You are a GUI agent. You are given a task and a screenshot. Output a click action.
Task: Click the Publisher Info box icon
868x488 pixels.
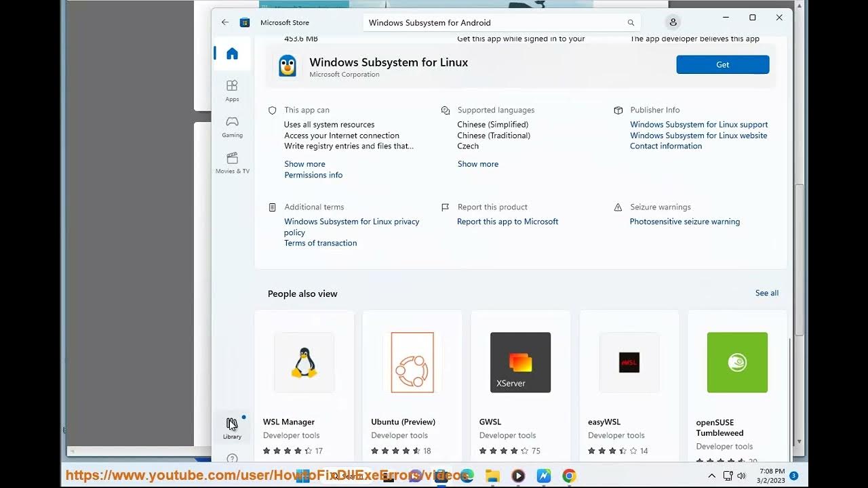618,110
